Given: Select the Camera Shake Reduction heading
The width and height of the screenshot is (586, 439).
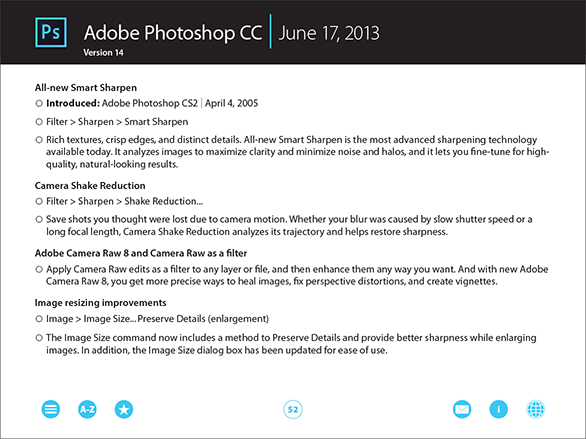Looking at the screenshot, I should click(x=90, y=186).
